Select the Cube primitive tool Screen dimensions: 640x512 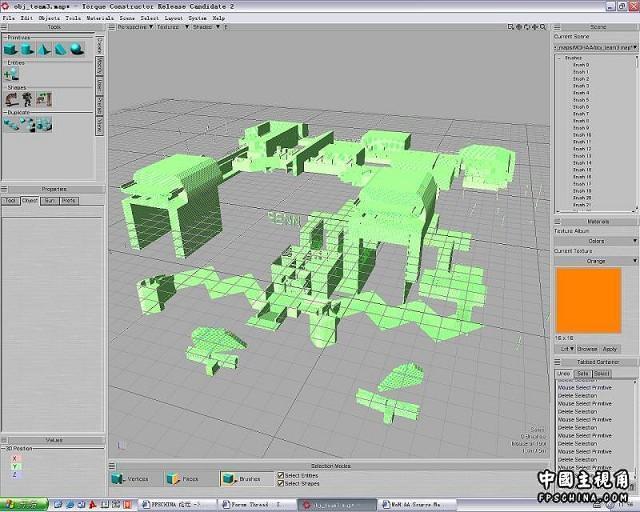click(11, 49)
